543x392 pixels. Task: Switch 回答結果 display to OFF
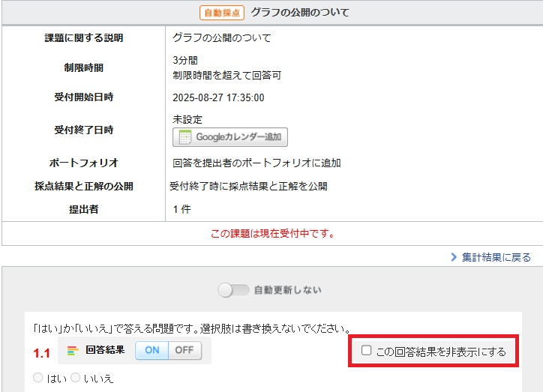(x=184, y=350)
